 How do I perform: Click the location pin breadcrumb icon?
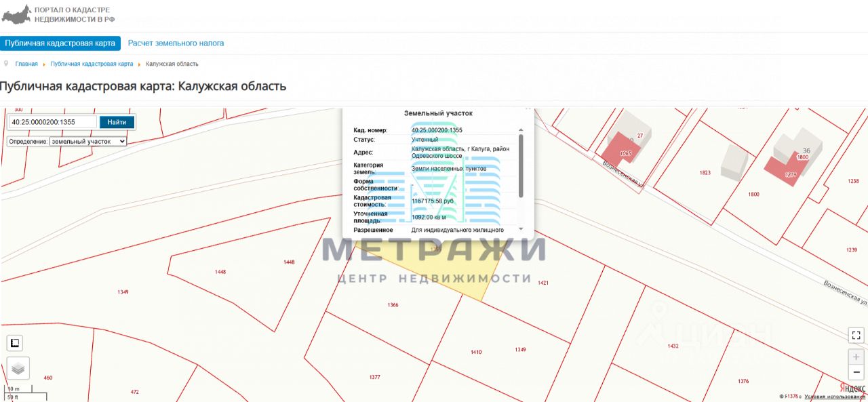click(6, 63)
